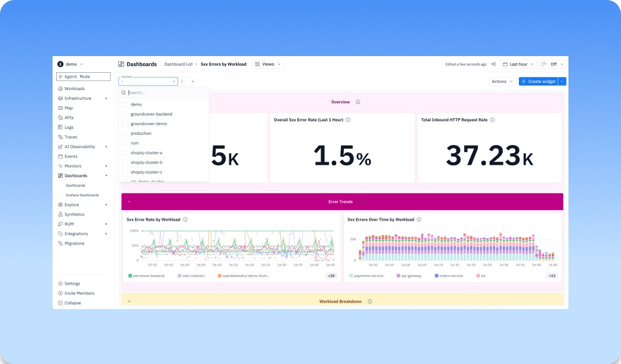Expand the Infrastructure submenu arrow
Image resolution: width=621 pixels, height=364 pixels.
click(x=106, y=98)
